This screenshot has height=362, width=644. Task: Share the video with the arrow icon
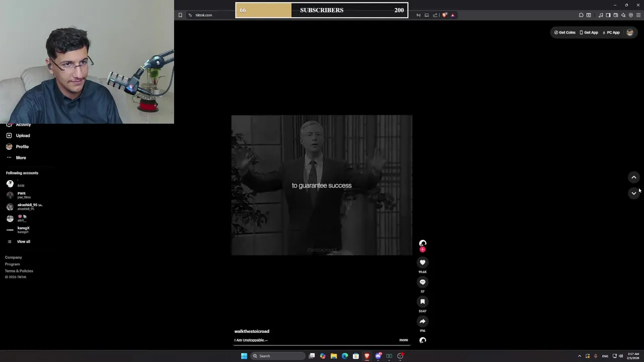[x=423, y=321]
